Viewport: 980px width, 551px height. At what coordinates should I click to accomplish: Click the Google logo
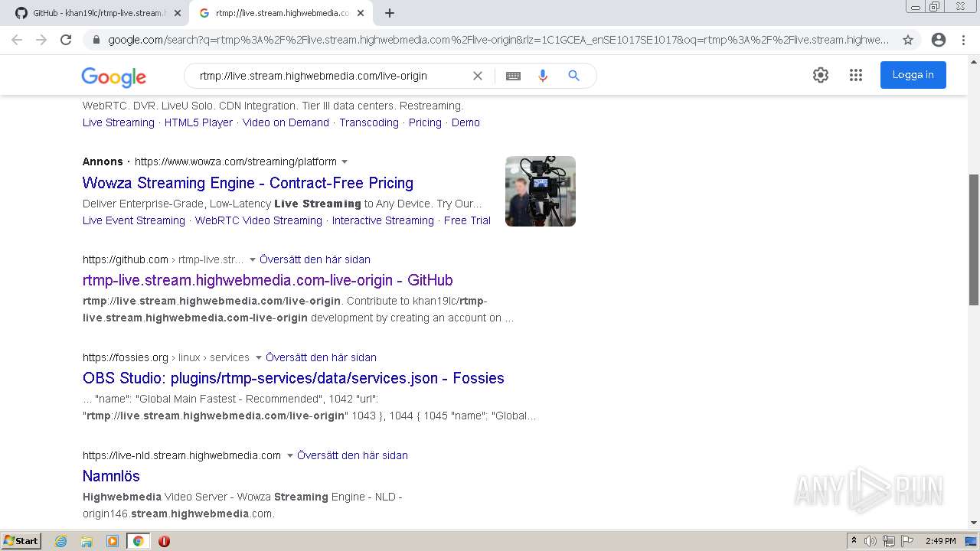tap(113, 77)
